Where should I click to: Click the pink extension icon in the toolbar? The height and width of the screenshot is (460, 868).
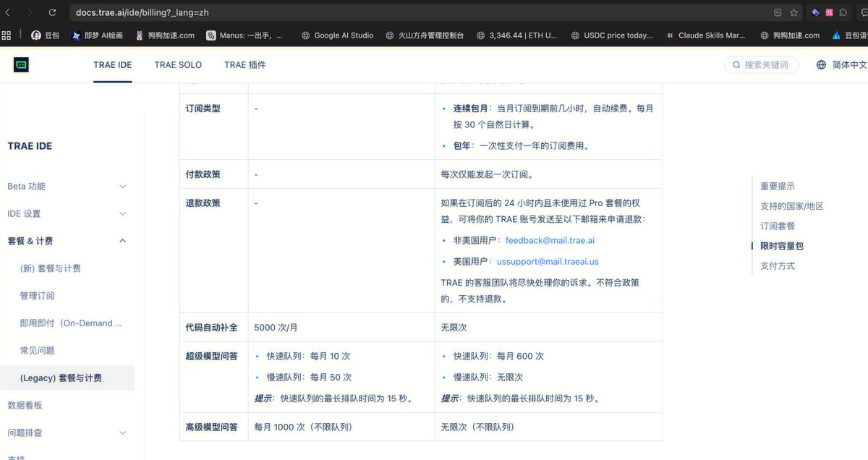830,12
